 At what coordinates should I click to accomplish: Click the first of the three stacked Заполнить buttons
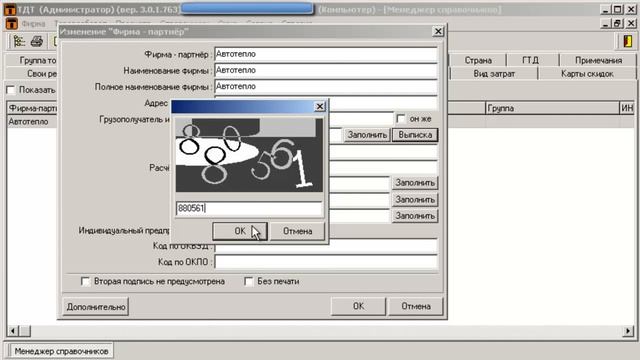tap(415, 183)
